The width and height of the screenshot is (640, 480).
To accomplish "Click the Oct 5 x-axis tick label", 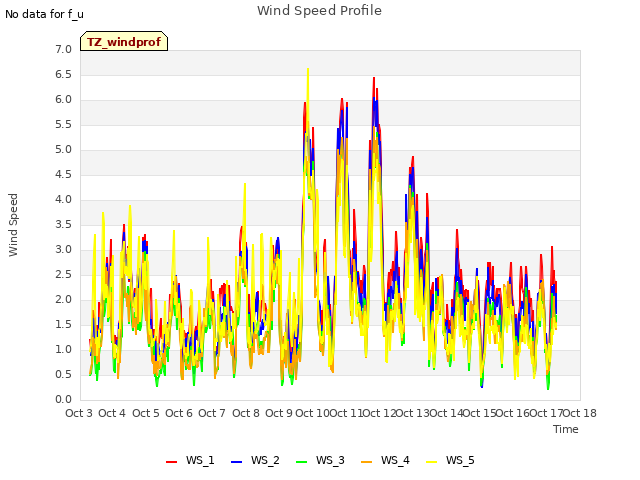I will 146,413.
